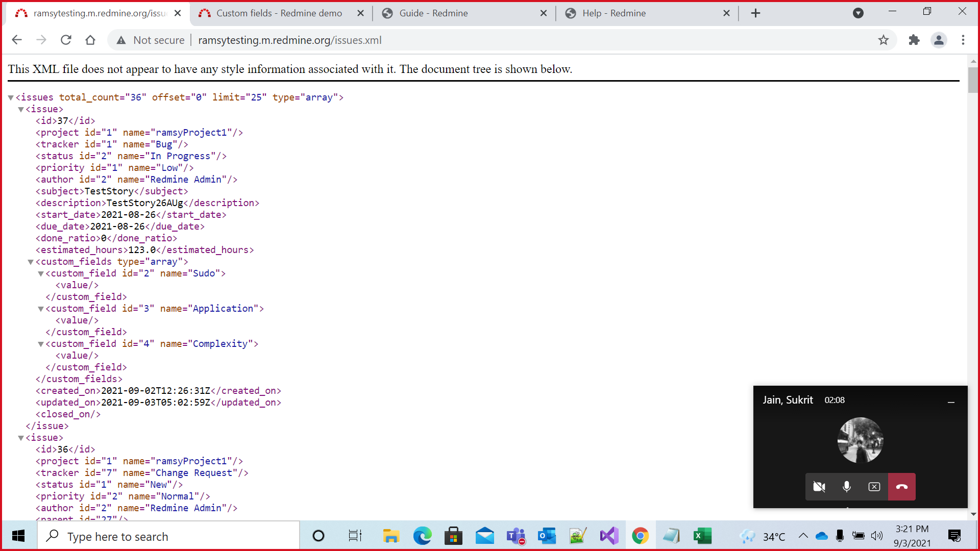Minimize the Jain, Sukrit call window

pos(951,402)
